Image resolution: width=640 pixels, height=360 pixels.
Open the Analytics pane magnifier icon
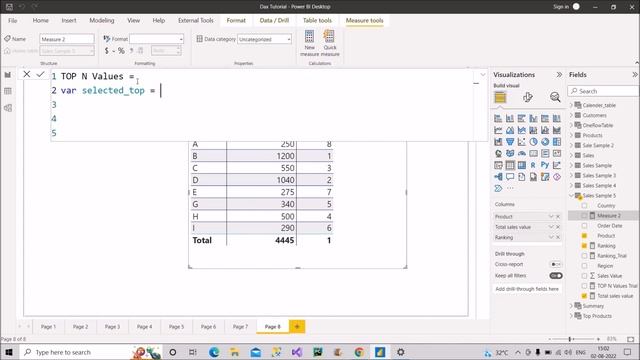tap(555, 98)
